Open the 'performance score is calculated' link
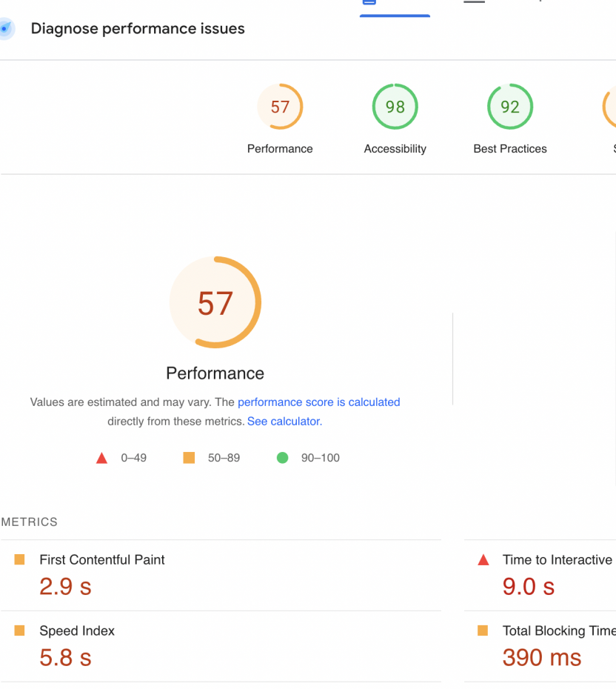 [318, 402]
